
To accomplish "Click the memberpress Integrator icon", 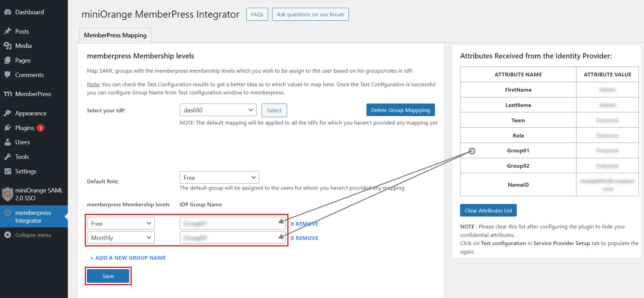I will tap(8, 212).
